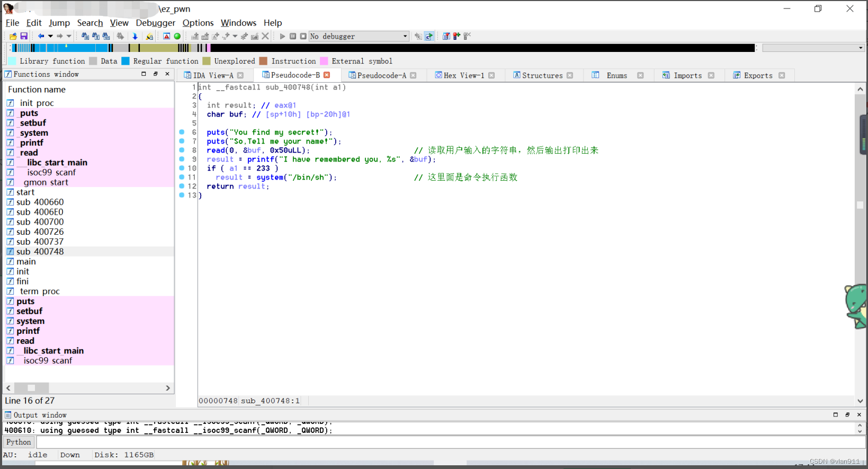Image resolution: width=868 pixels, height=469 pixels.
Task: Open the back-navigation history dropdown arrow
Action: 50,36
